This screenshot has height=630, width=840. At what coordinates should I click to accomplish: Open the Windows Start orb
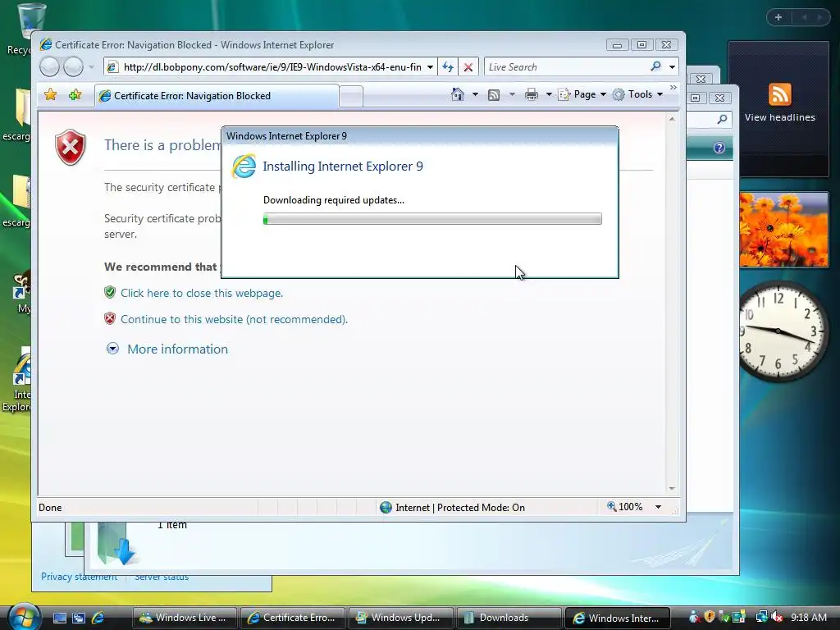[24, 616]
